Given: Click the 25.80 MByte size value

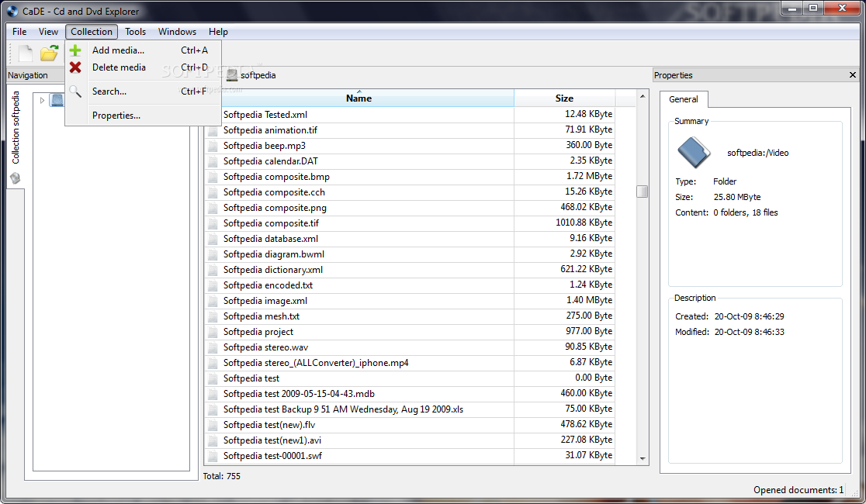Looking at the screenshot, I should coord(736,197).
